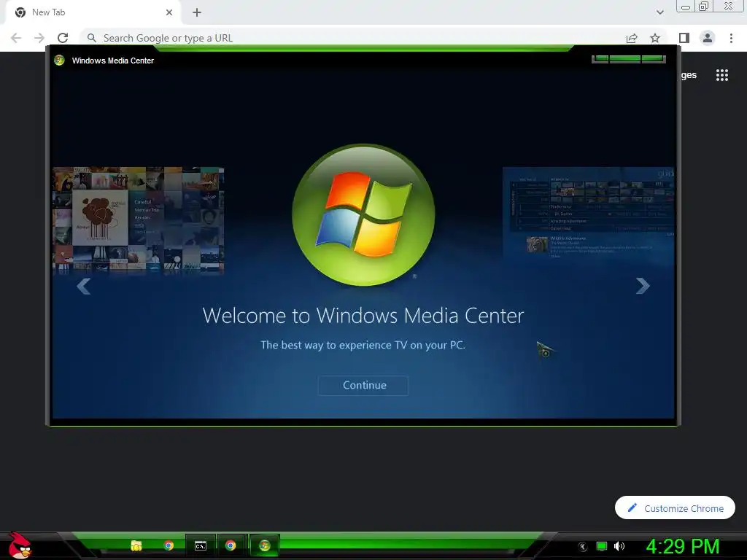This screenshot has width=747, height=560.
Task: Restore down the Chrome window
Action: [x=703, y=6]
